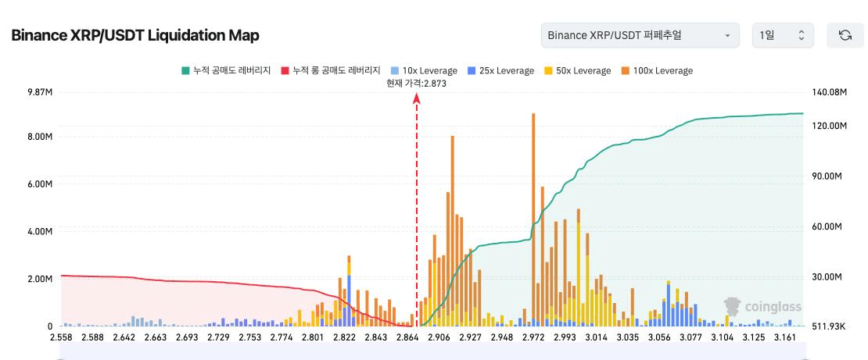Click the 2.843 price axis label
Viewport: 868px width, 360px height.
(376, 337)
